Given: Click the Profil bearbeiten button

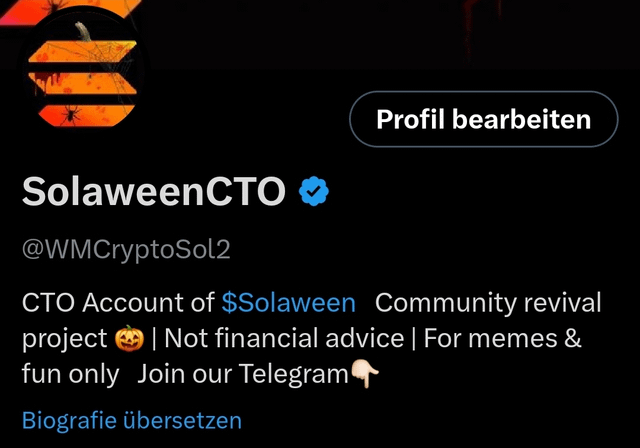Looking at the screenshot, I should point(484,119).
